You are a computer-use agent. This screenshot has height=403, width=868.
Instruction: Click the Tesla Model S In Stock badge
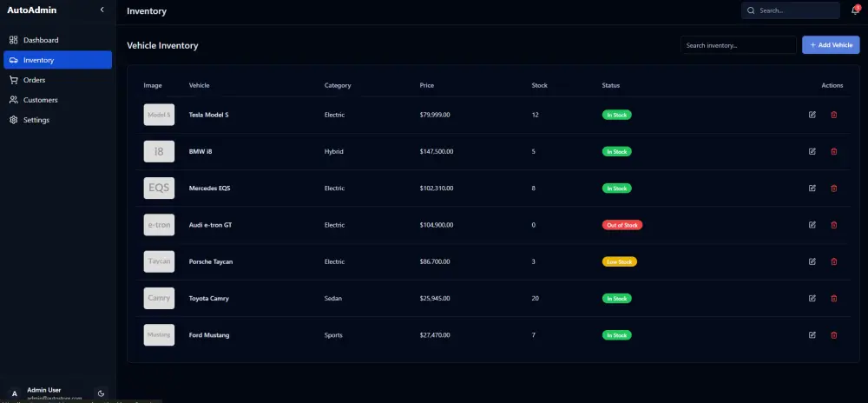[616, 115]
